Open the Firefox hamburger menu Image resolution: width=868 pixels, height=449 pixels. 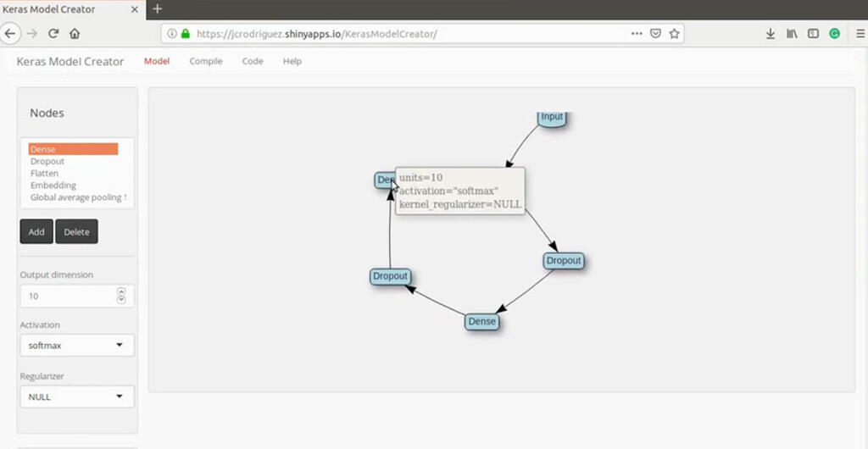[x=860, y=34]
